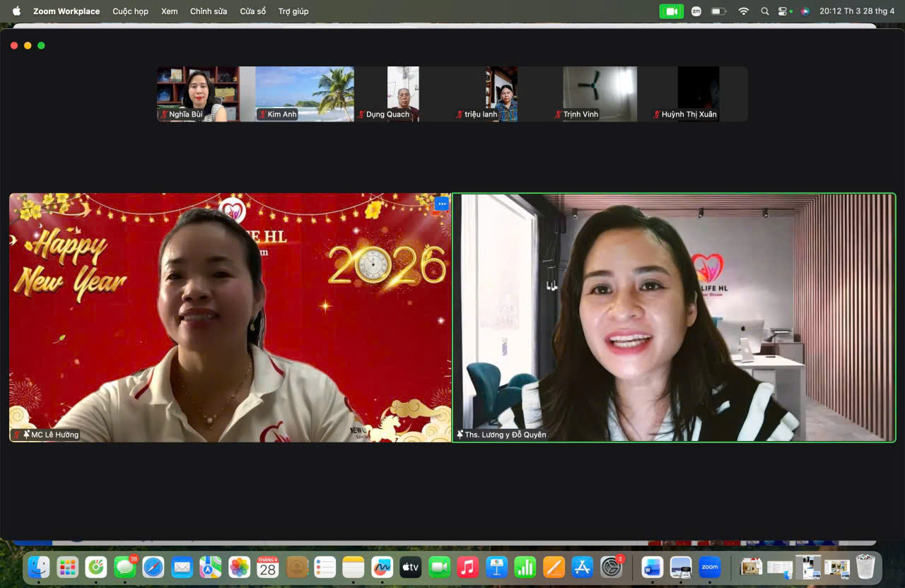
Task: Open the Trash in the Dock
Action: [865, 567]
